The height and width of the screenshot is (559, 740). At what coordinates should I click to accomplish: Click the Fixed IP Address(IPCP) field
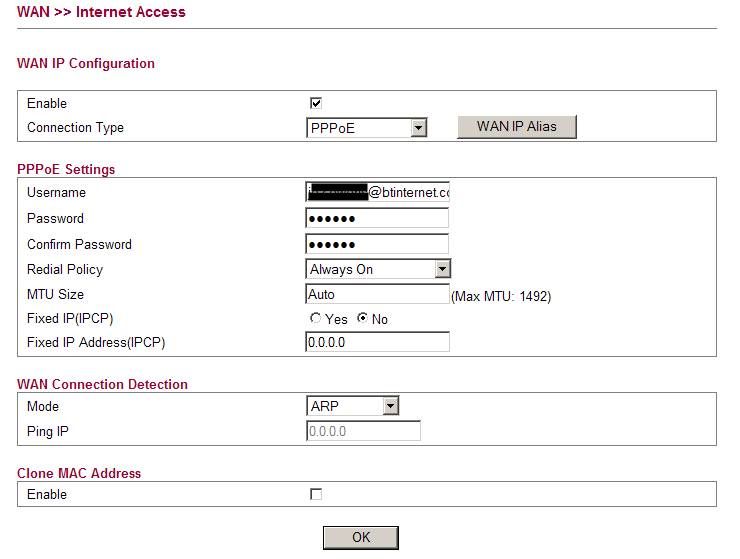[377, 342]
